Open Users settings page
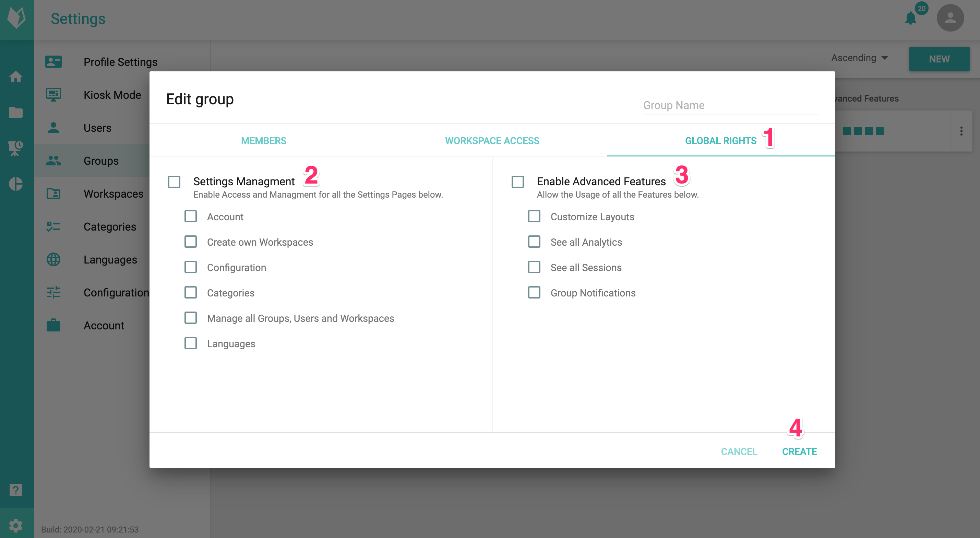This screenshot has width=980, height=538. point(97,128)
